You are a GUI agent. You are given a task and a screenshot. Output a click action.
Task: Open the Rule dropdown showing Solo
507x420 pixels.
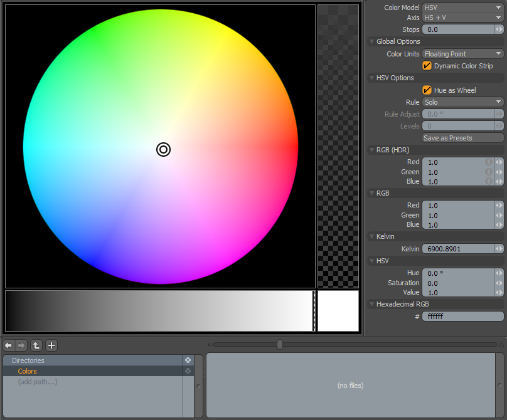462,102
